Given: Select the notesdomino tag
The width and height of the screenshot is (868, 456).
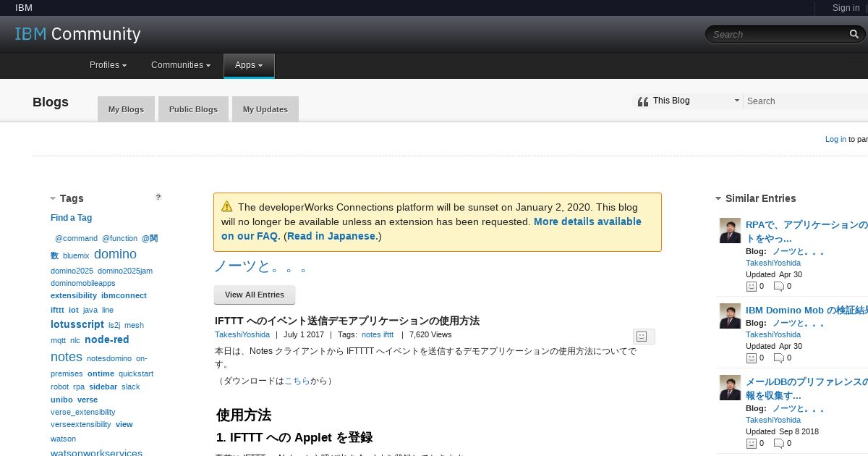Looking at the screenshot, I should coord(109,358).
